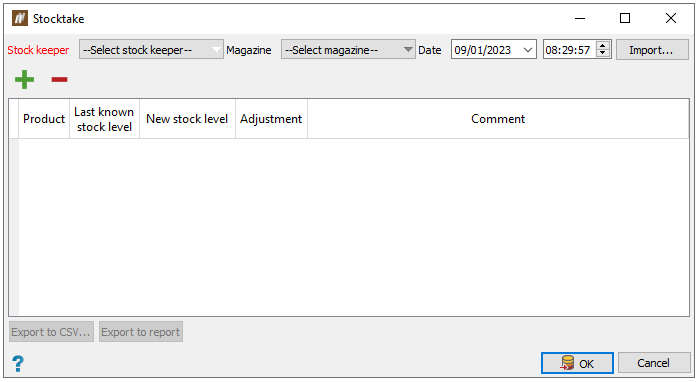Screen dimensions: 699x382
Task: Decrease time with the down spinner arrow
Action: tap(603, 53)
